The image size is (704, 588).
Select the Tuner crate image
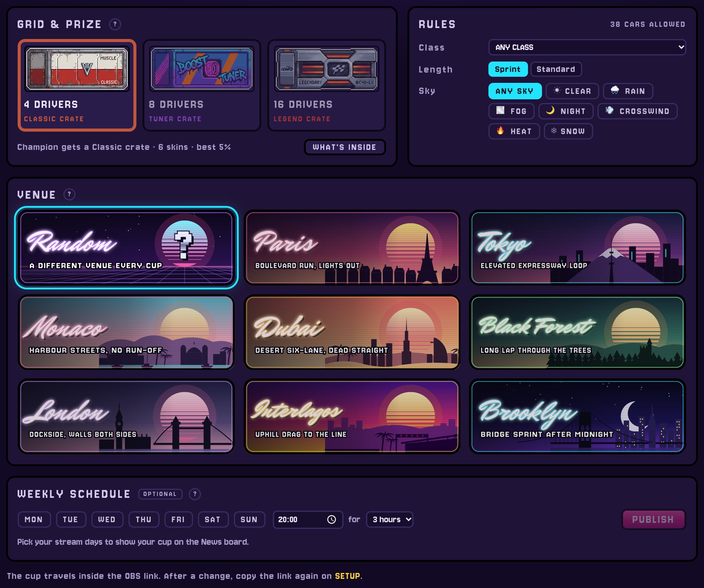[202, 69]
